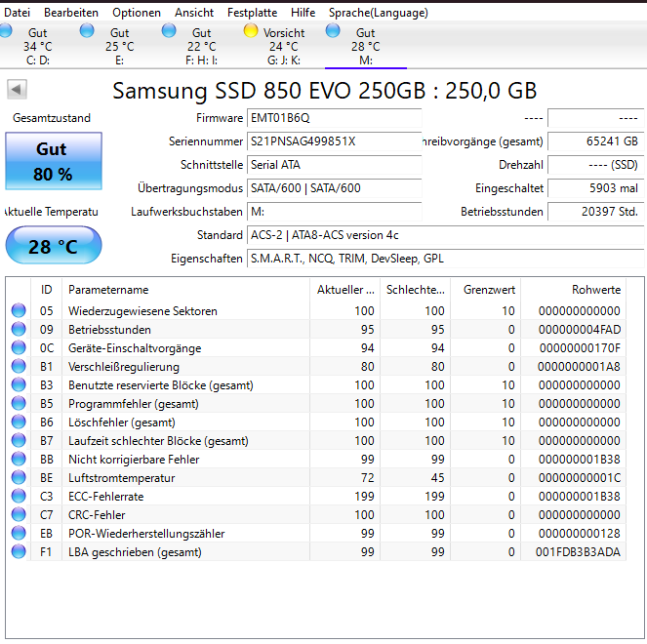Click status icon of POR-Wiederherstellungszähler row
This screenshot has width=647, height=644.
tap(19, 534)
